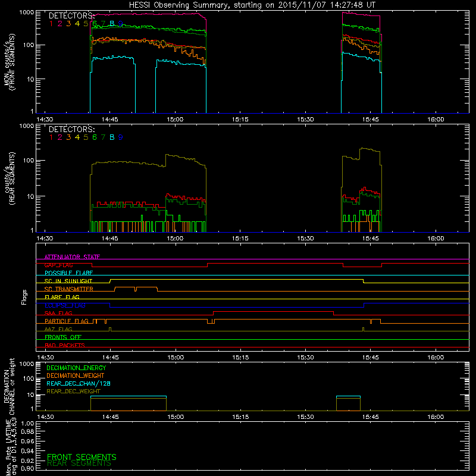The height and width of the screenshot is (476, 476).
Task: Click the 0.98 value on the livetime axis
Action: [27, 431]
